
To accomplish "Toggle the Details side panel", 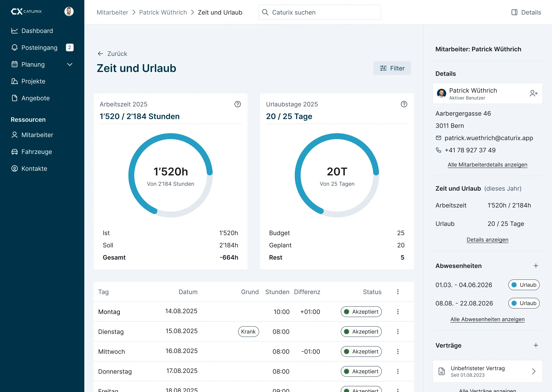I will click(x=526, y=12).
